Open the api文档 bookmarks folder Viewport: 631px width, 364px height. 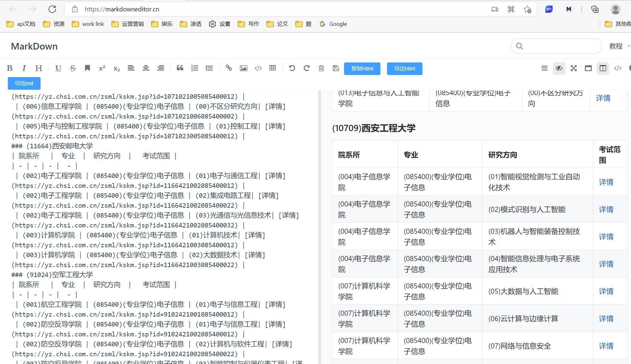point(21,24)
